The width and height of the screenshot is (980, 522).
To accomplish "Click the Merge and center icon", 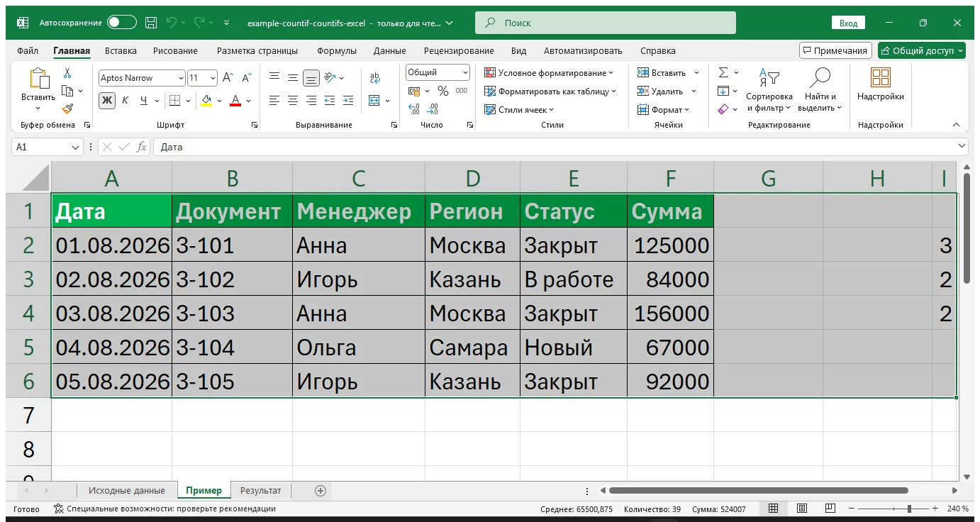I will [374, 100].
